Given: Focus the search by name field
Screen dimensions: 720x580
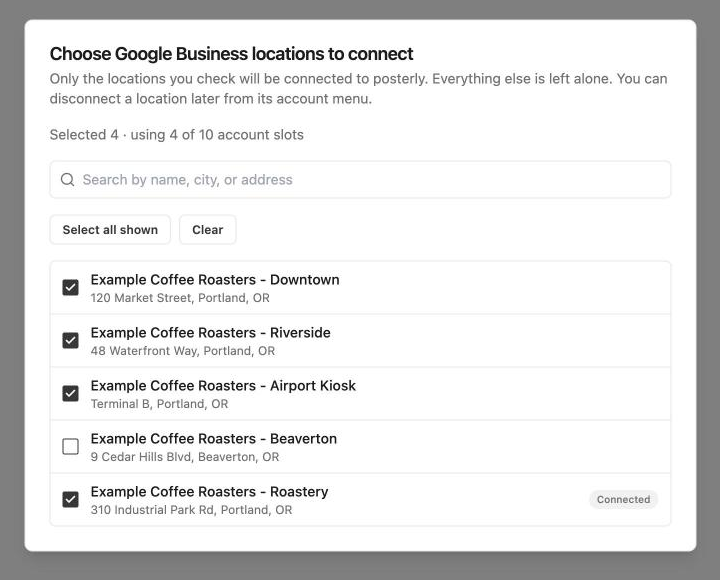Looking at the screenshot, I should coord(360,180).
